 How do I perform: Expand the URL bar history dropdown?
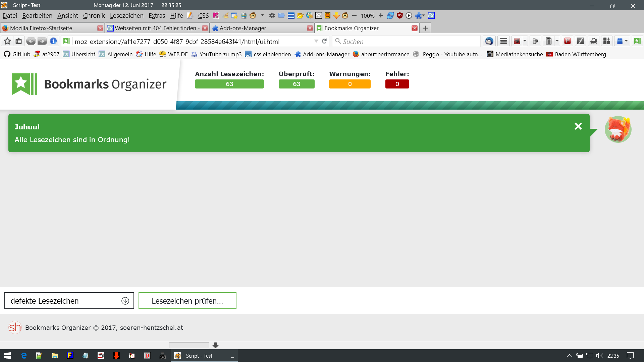316,41
